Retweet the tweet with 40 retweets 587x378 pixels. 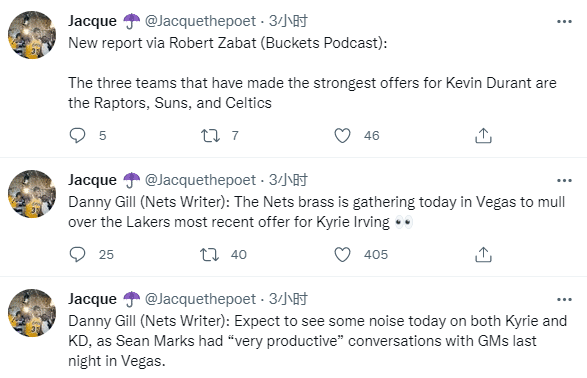point(210,254)
